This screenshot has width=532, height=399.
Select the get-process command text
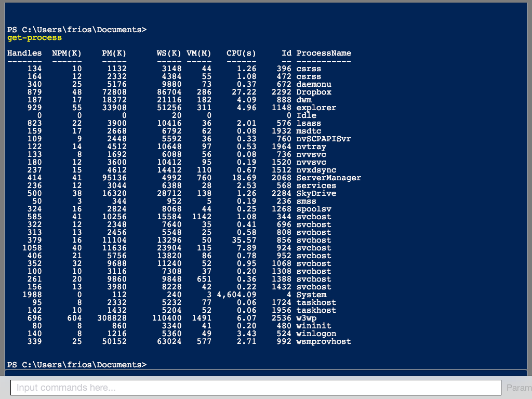click(35, 37)
